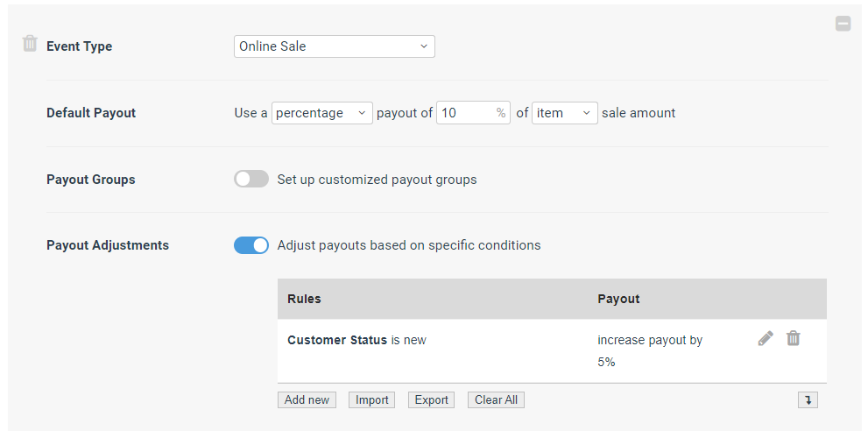The image size is (868, 431).
Task: Edit the Customer Status rule
Action: click(765, 338)
